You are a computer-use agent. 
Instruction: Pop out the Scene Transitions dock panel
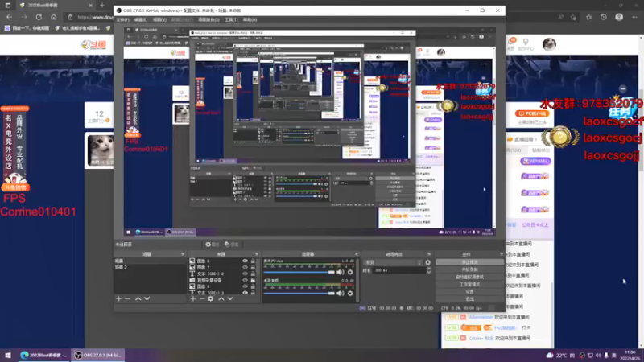pos(429,254)
